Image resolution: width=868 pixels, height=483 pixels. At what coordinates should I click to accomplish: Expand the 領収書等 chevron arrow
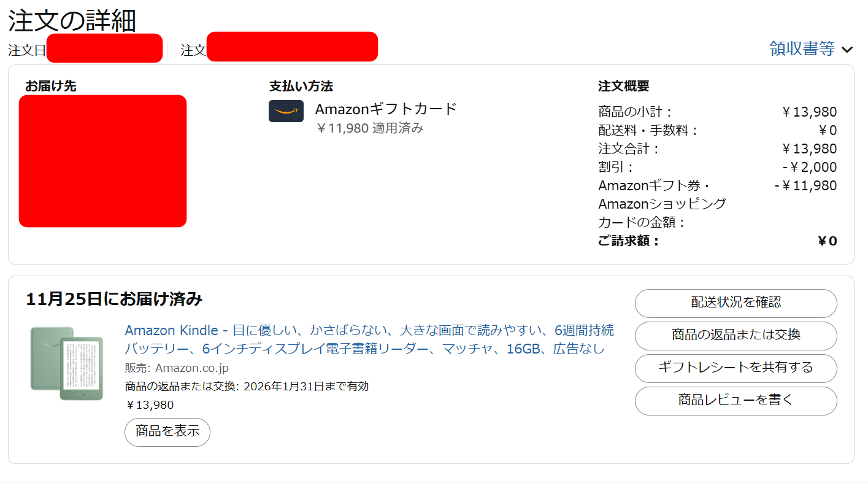847,50
